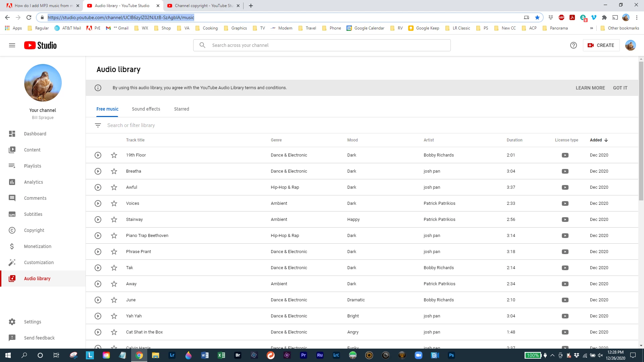The image size is (644, 362).
Task: Open Customization from the sidebar
Action: pos(39,262)
